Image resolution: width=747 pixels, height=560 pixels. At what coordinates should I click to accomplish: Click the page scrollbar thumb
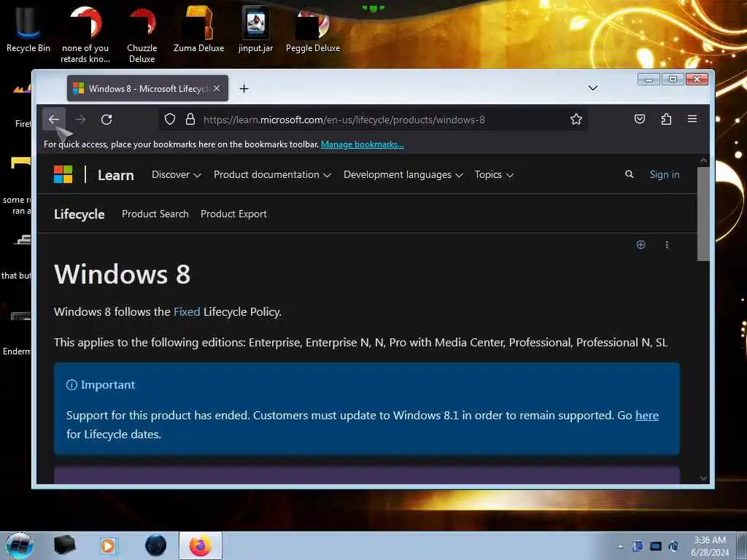coord(703,214)
